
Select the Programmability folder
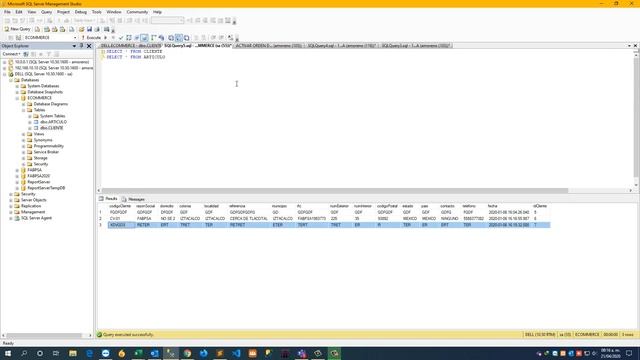(49, 146)
